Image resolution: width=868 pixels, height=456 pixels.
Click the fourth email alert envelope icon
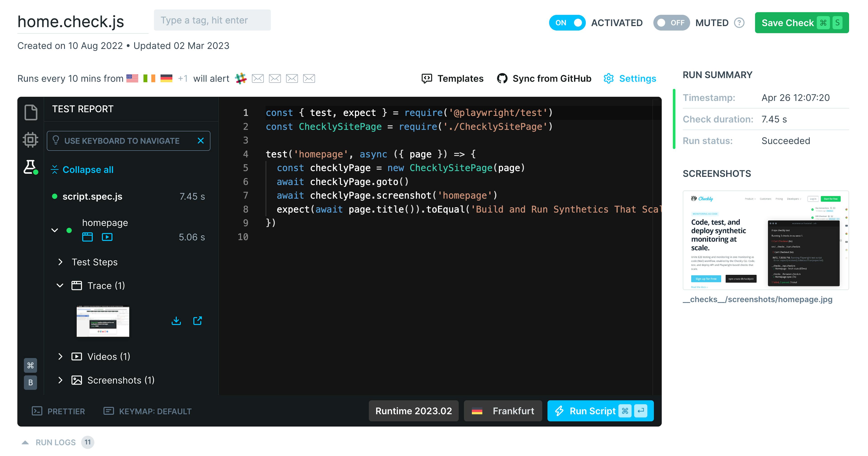(309, 78)
